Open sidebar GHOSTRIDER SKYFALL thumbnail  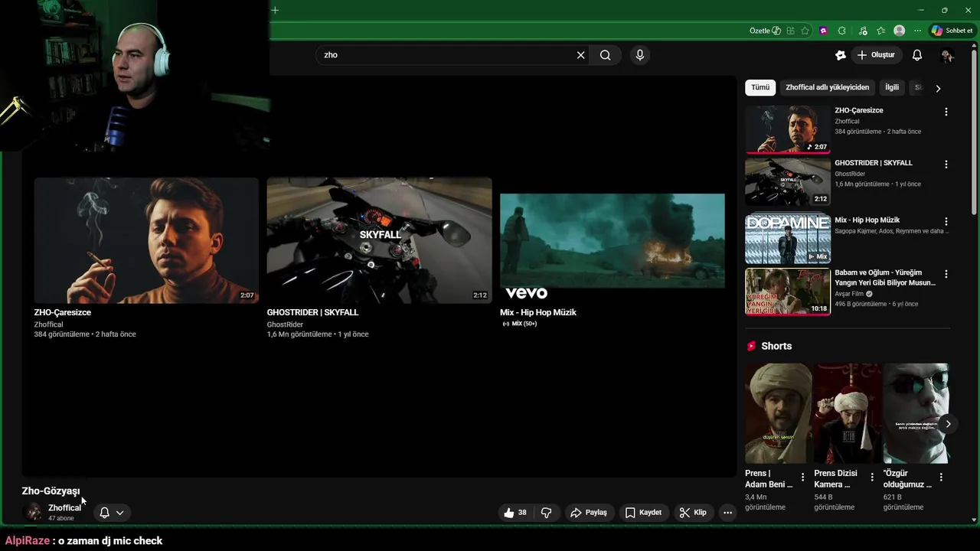coord(788,182)
